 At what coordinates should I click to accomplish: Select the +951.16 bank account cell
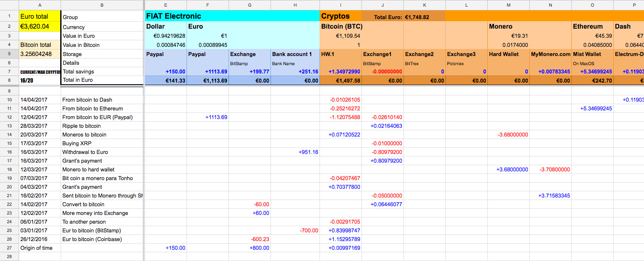(x=295, y=152)
